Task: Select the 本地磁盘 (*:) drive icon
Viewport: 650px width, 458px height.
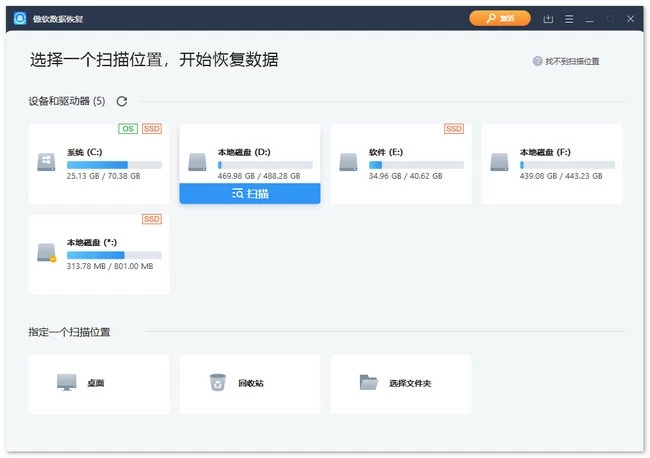Action: [x=47, y=252]
